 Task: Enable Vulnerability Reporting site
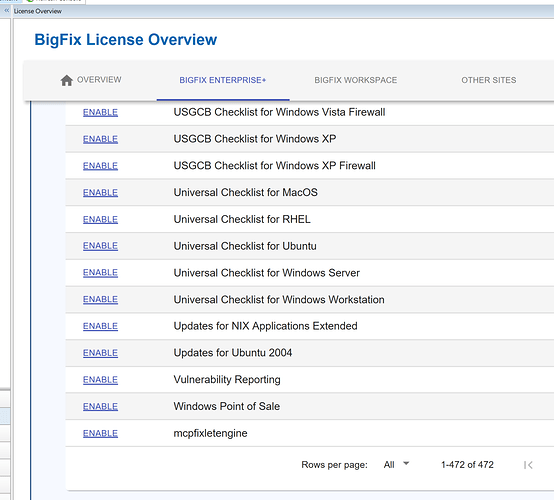click(x=100, y=380)
